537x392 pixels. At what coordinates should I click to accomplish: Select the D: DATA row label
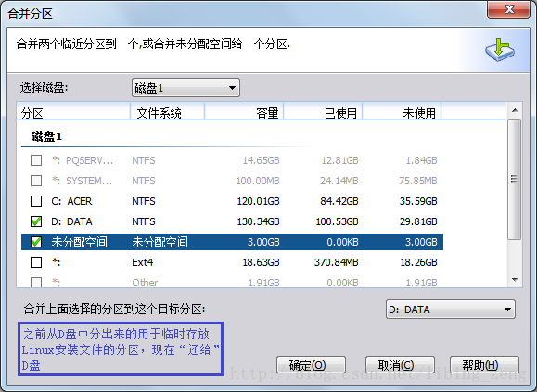tap(71, 221)
